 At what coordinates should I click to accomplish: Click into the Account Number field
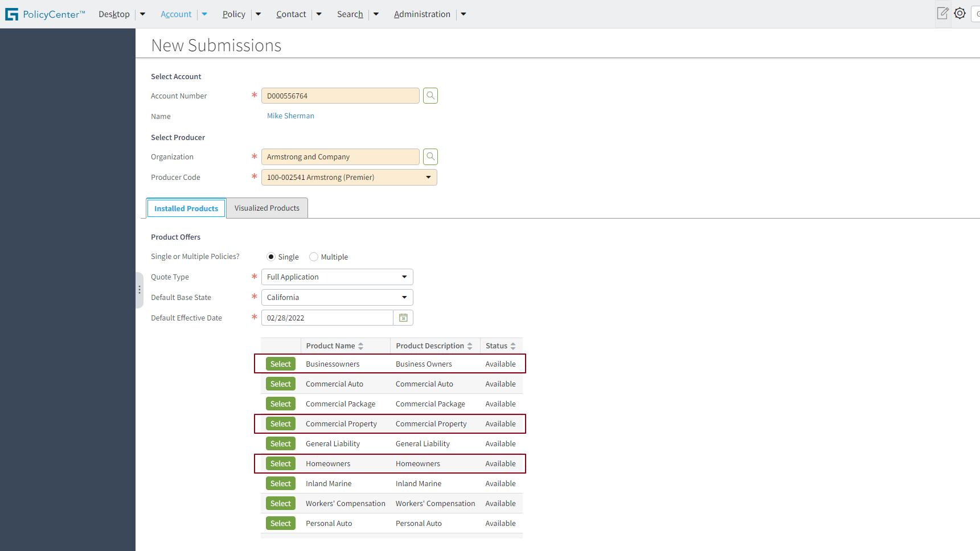[340, 96]
